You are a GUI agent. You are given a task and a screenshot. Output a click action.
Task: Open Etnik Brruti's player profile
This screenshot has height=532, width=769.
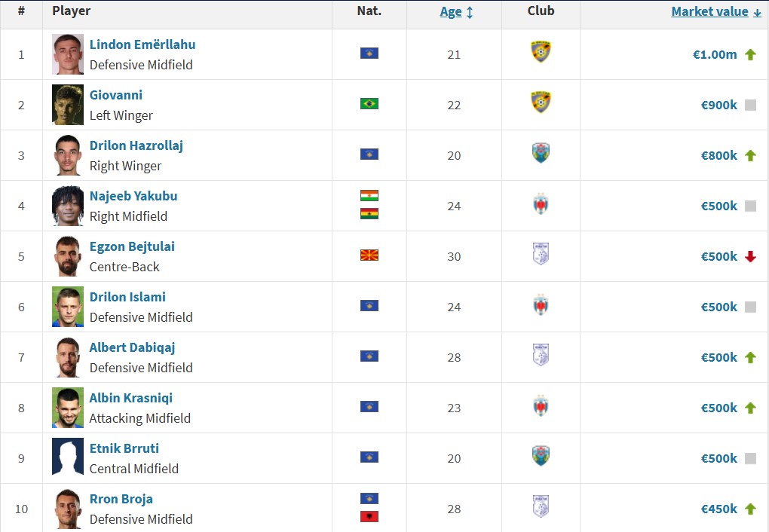[x=124, y=448]
